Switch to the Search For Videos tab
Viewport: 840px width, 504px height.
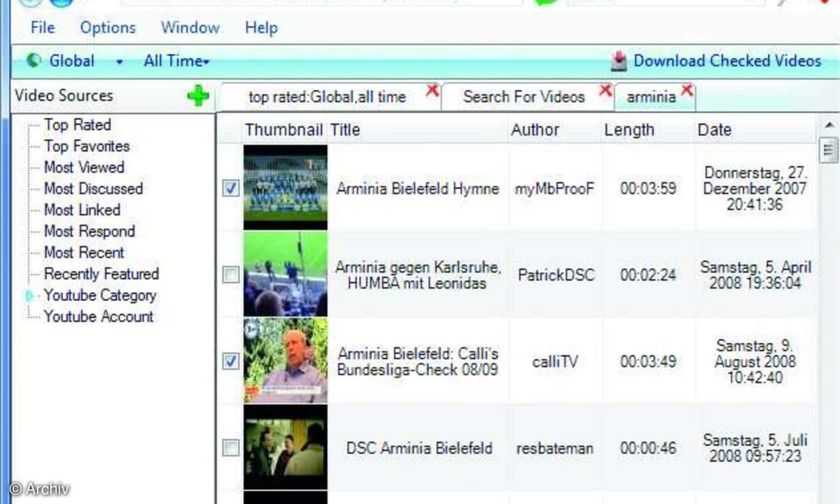[x=524, y=97]
